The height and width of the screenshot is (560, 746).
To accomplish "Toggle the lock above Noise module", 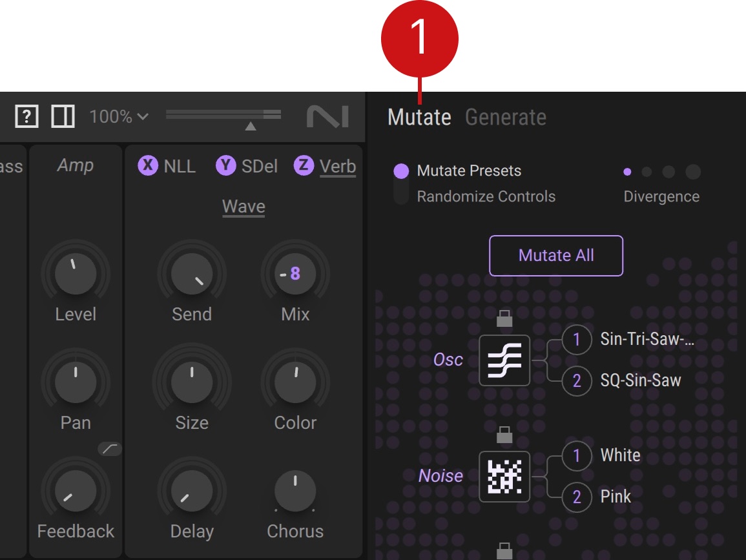I will pyautogui.click(x=504, y=435).
